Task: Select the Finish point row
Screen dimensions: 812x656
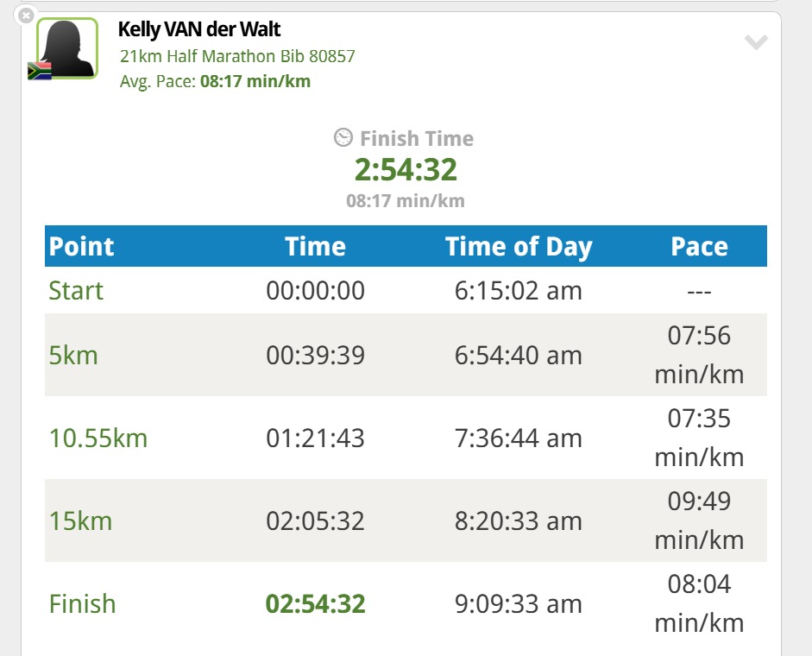Action: (x=406, y=603)
